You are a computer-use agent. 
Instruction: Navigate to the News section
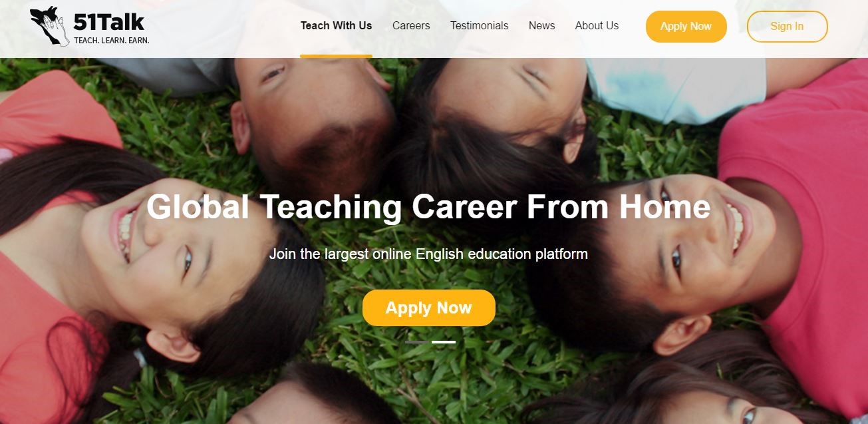[541, 26]
